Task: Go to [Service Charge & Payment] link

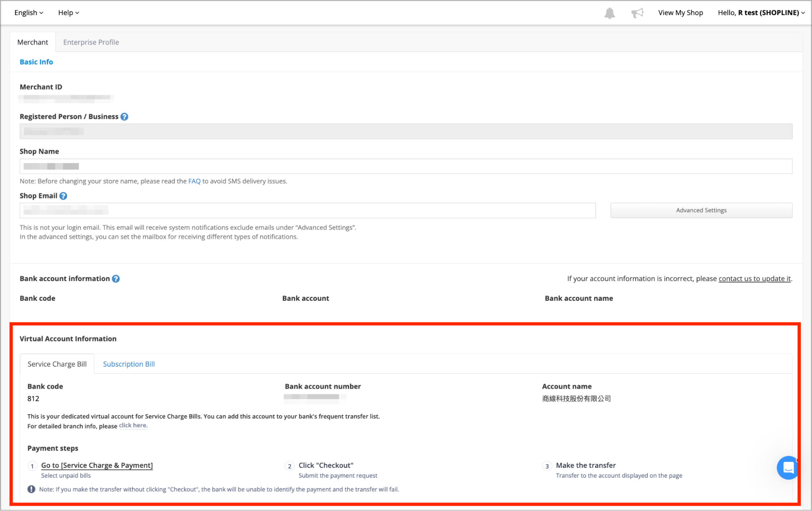Action: point(97,465)
